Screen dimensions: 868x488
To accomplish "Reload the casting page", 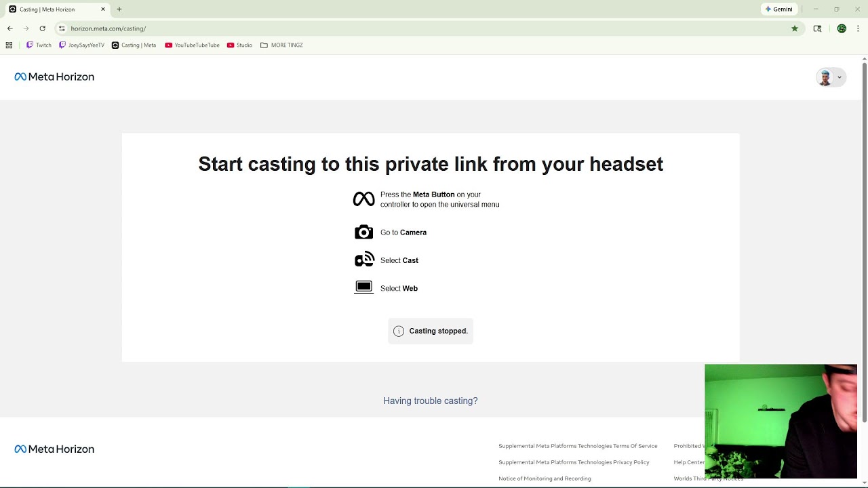I will pos(42,28).
